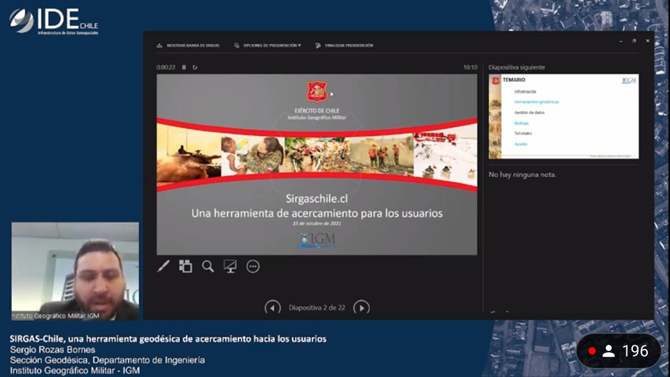Image resolution: width=670 pixels, height=377 pixels.
Task: Click the IDE Chile logo
Action: pyautogui.click(x=54, y=21)
